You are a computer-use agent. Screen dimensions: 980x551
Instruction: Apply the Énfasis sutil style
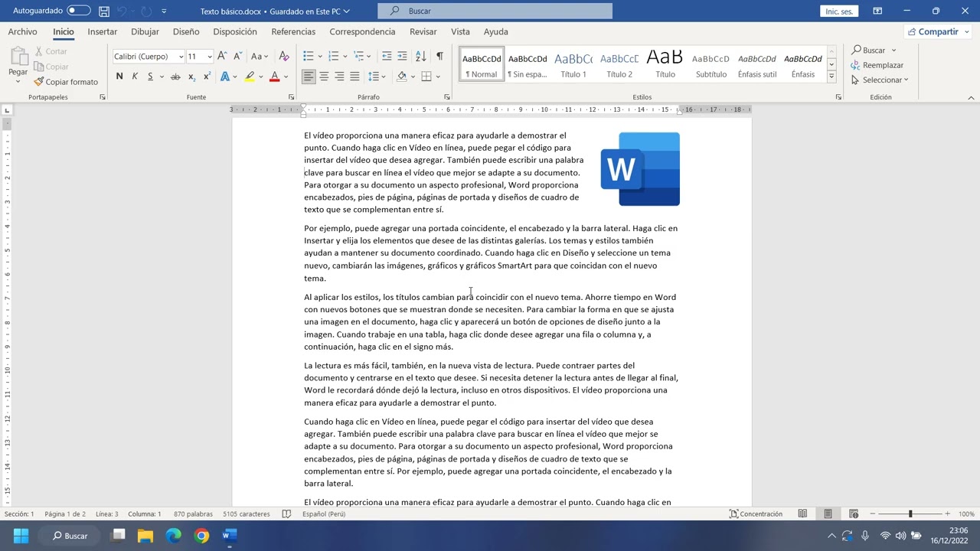click(x=757, y=65)
